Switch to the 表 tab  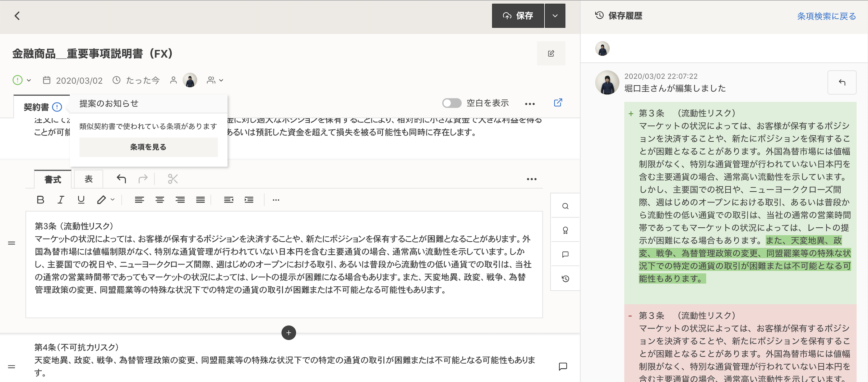[88, 179]
